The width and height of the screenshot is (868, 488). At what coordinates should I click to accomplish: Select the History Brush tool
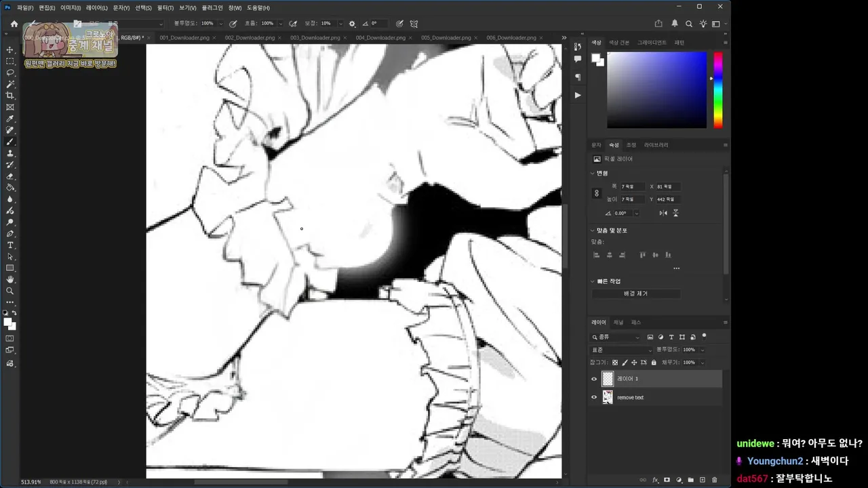[9, 165]
